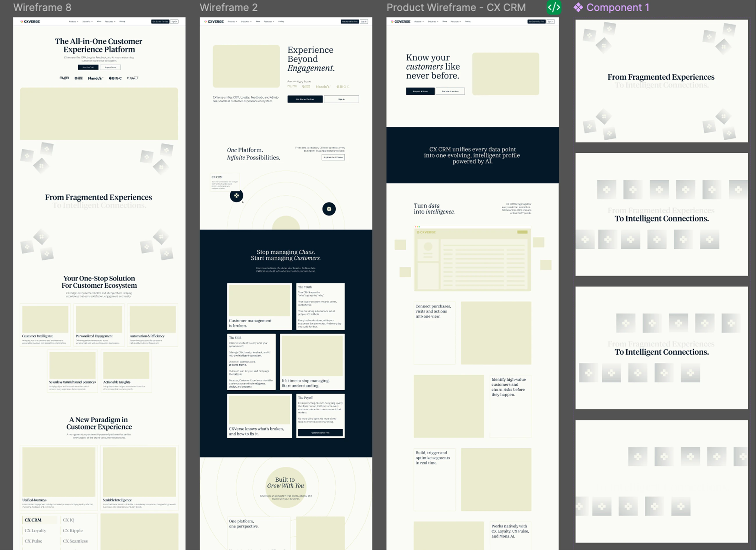Select the Component 1 label
The image size is (756, 550).
click(618, 7)
